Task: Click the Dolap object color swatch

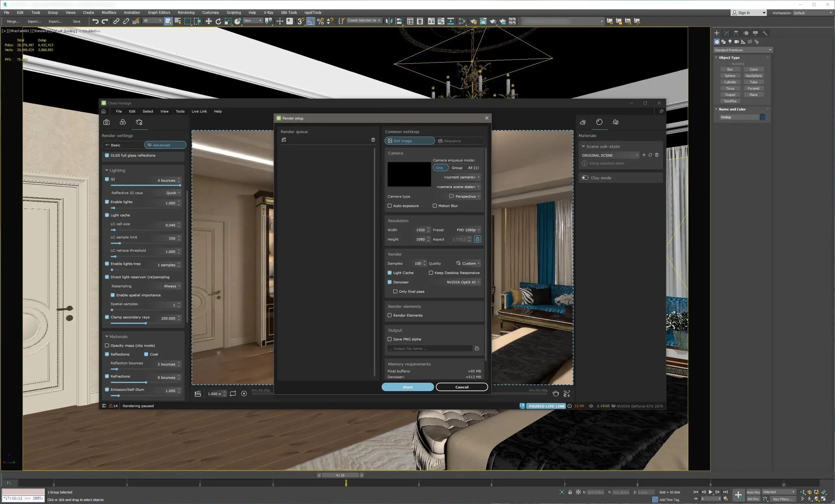Action: click(x=762, y=117)
